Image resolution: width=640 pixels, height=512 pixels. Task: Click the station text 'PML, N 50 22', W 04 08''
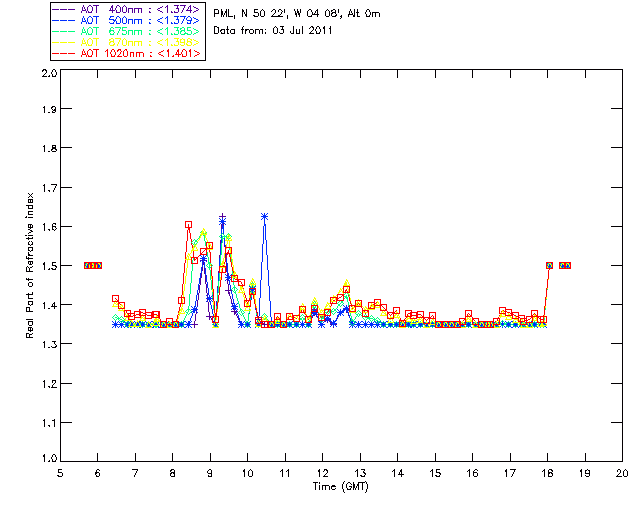tap(278, 14)
